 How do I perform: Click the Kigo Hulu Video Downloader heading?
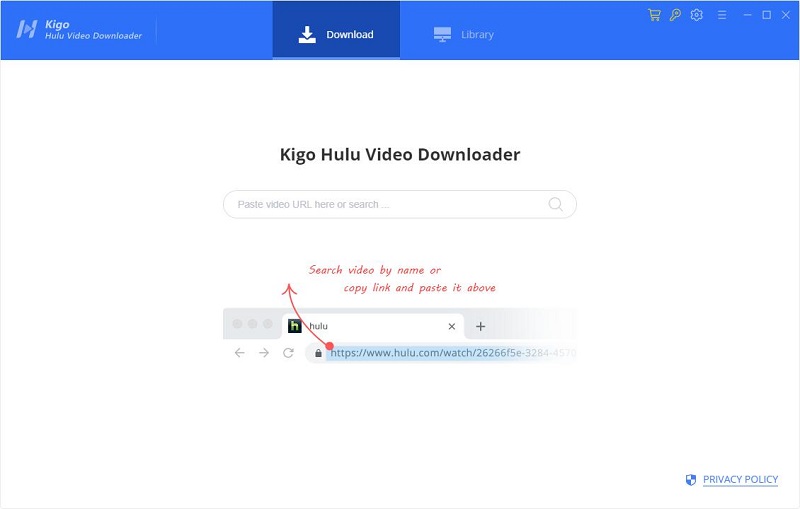click(x=400, y=155)
